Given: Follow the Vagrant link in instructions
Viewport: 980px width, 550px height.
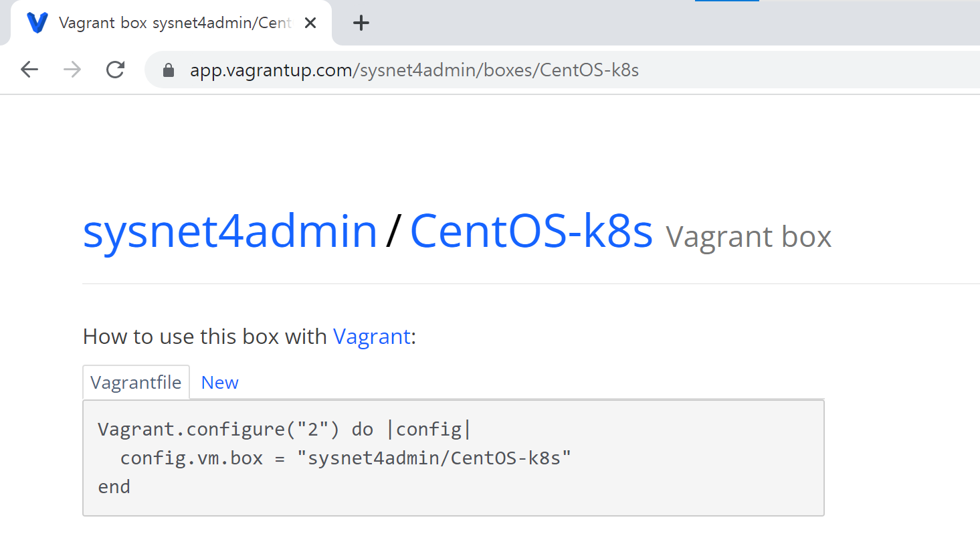Looking at the screenshot, I should click(x=372, y=337).
